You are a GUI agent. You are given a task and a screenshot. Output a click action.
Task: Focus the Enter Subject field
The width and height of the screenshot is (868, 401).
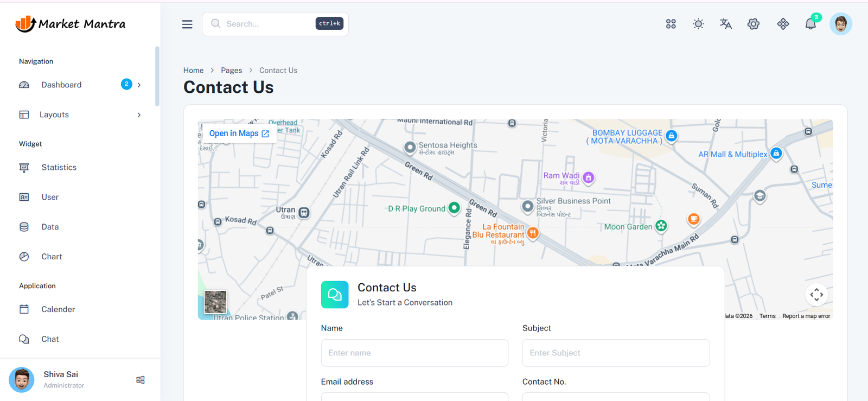point(616,353)
